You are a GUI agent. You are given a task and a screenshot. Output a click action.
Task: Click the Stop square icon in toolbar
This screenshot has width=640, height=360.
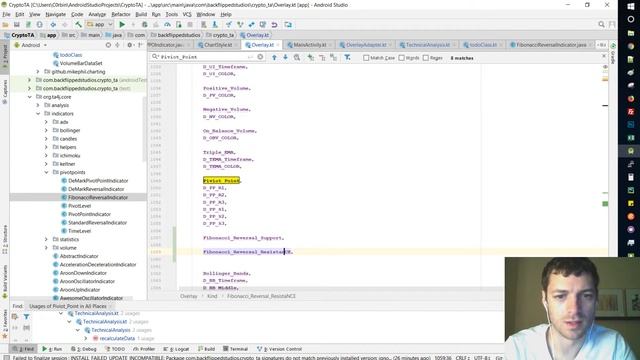(190, 24)
